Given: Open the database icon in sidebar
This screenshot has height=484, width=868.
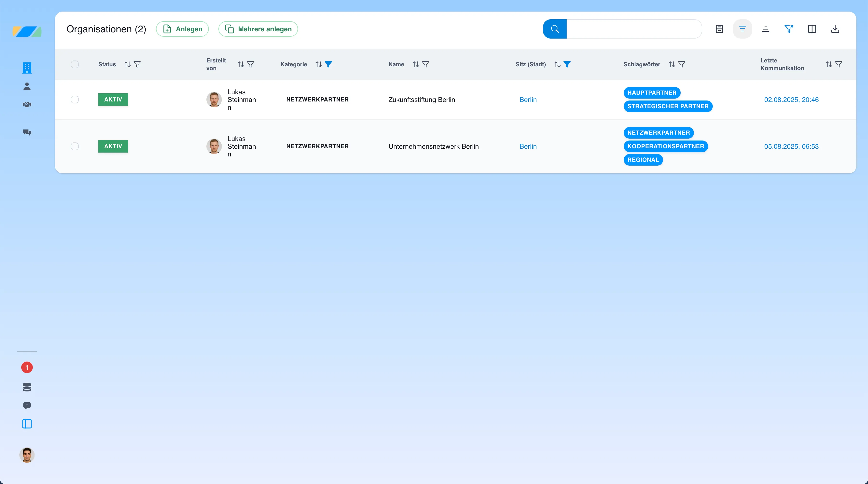Looking at the screenshot, I should tap(27, 387).
